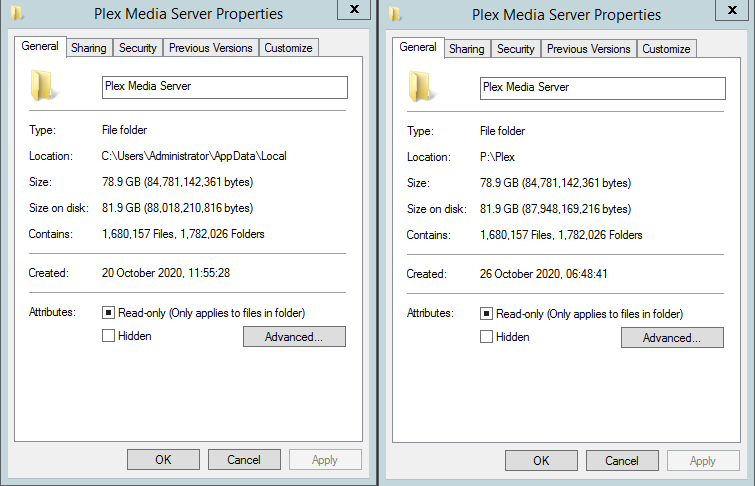Switch to Security tab in left dialog
The image size is (755, 486).
[x=138, y=48]
